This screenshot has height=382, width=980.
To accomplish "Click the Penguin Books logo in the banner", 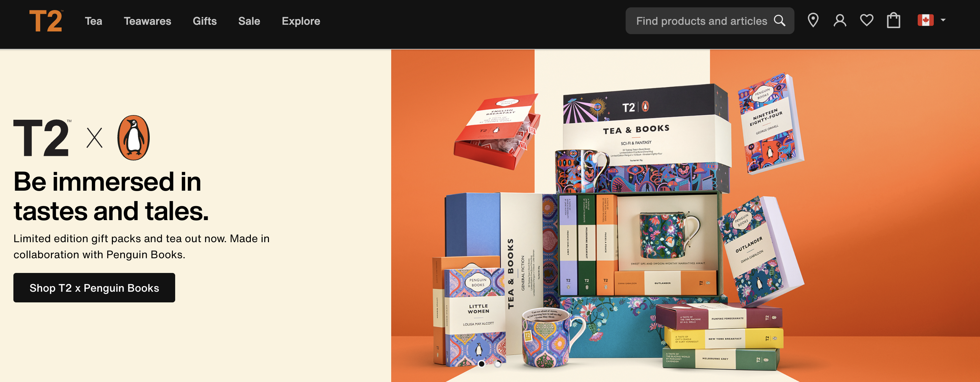I will [x=134, y=137].
